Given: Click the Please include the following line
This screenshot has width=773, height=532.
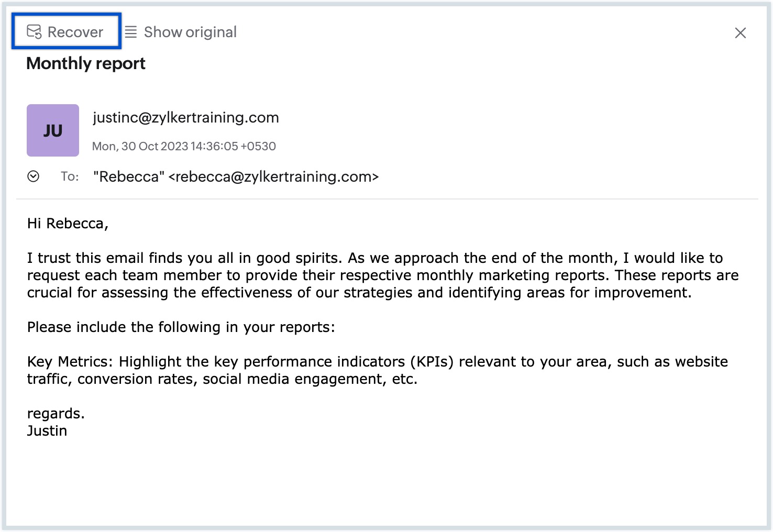Looking at the screenshot, I should [181, 327].
